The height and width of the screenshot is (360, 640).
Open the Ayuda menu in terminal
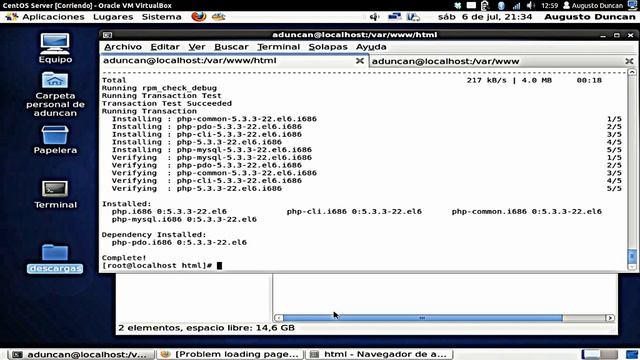371,47
